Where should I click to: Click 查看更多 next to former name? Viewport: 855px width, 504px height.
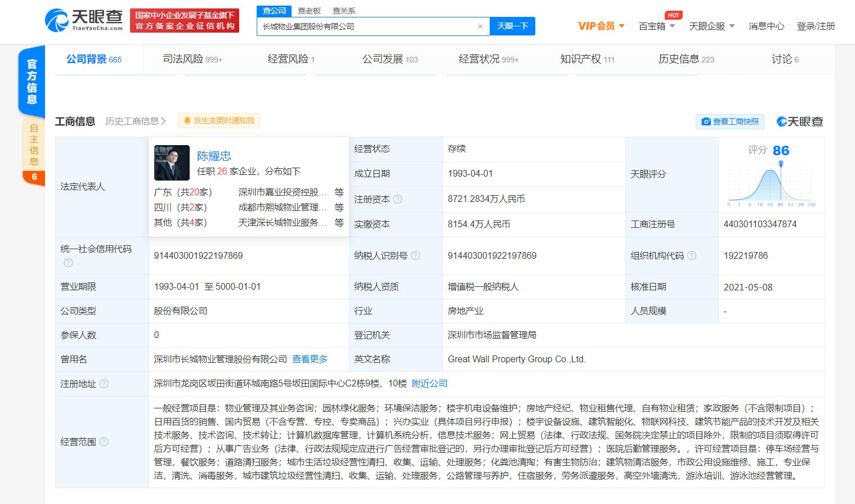310,359
